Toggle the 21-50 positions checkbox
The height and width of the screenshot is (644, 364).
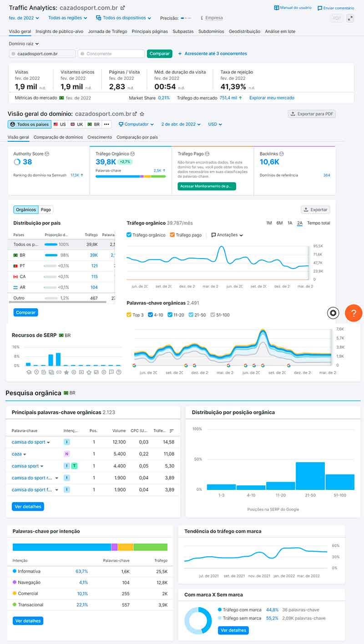click(191, 315)
